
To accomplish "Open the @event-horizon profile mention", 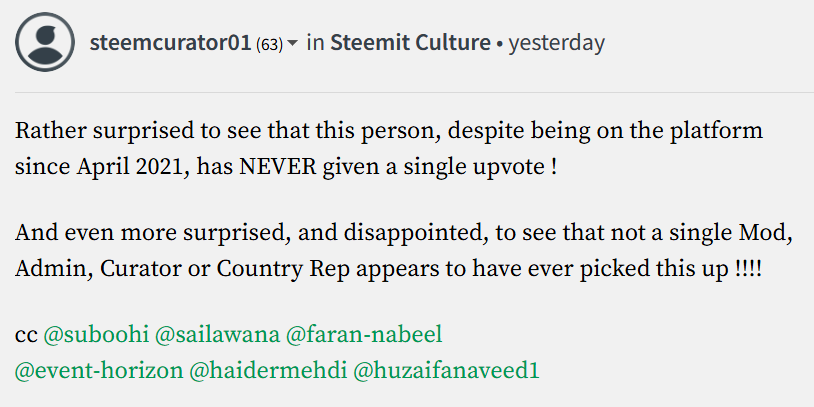I will 99,370.
